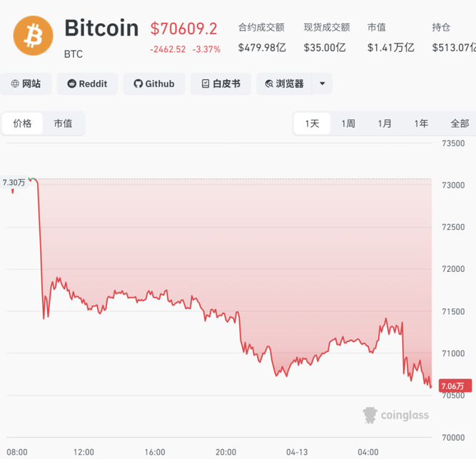Click the 7.30万 opening price marker
This screenshot has height=459, width=476.
pos(14,183)
